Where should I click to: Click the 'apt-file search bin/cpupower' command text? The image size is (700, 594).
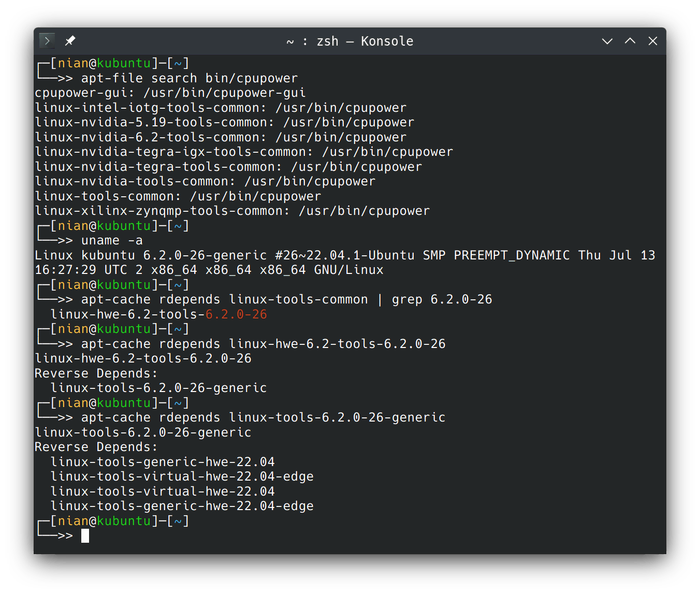[x=189, y=78]
